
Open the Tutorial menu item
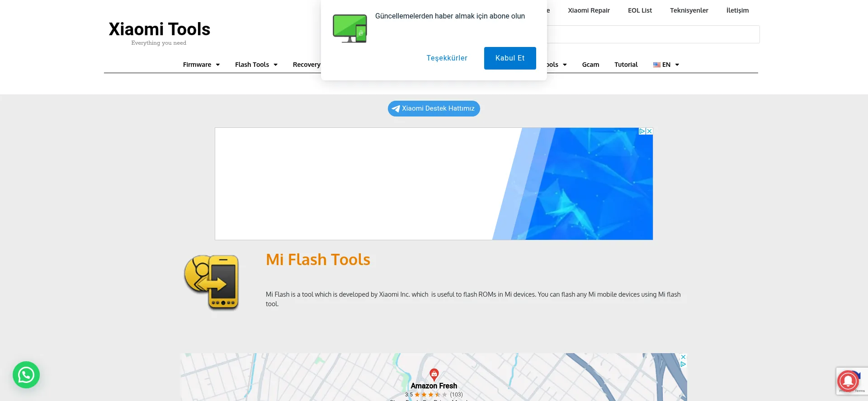pos(626,65)
